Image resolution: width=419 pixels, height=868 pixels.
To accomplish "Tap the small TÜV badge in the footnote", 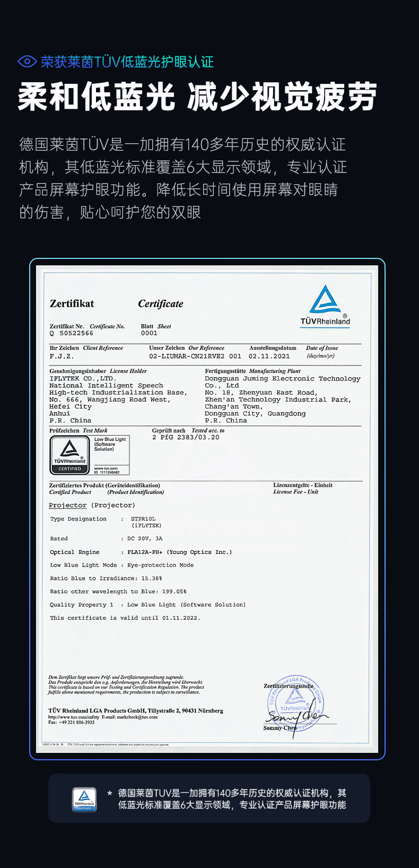I will click(x=84, y=799).
